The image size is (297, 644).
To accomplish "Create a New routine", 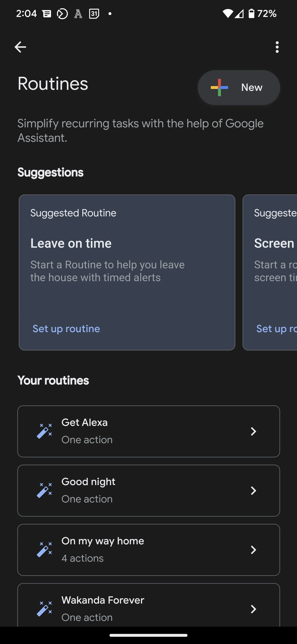I will [239, 88].
